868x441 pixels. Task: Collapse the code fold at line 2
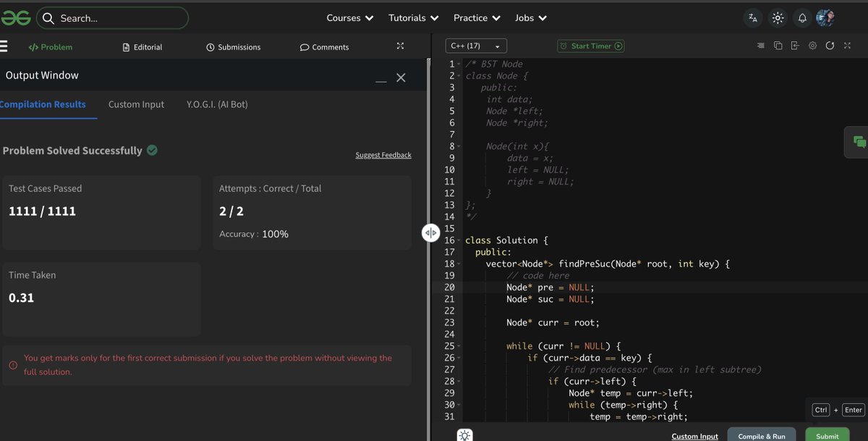click(x=459, y=76)
